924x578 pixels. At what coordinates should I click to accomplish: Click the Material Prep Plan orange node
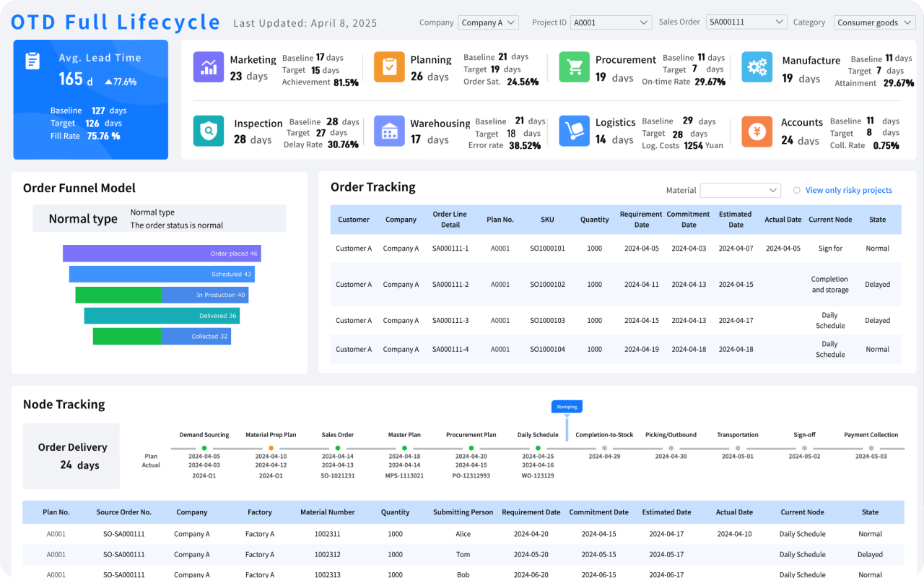point(271,449)
